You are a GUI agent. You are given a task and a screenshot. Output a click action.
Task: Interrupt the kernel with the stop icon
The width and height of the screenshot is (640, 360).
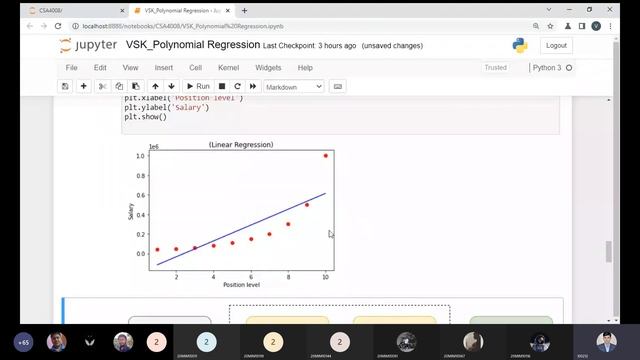point(222,87)
